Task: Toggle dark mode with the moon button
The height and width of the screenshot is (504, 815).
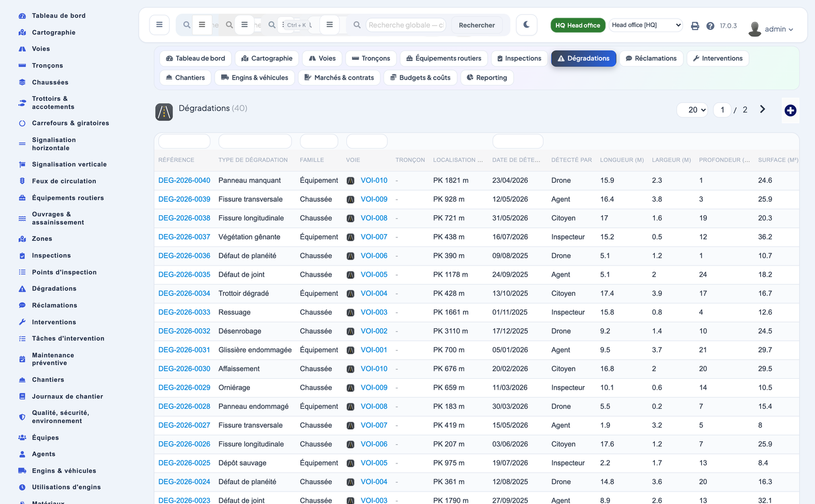Action: click(x=526, y=25)
